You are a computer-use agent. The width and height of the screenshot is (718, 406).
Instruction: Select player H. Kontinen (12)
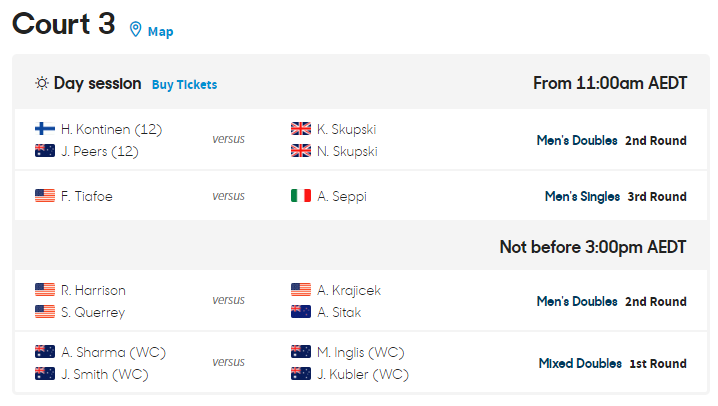111,129
